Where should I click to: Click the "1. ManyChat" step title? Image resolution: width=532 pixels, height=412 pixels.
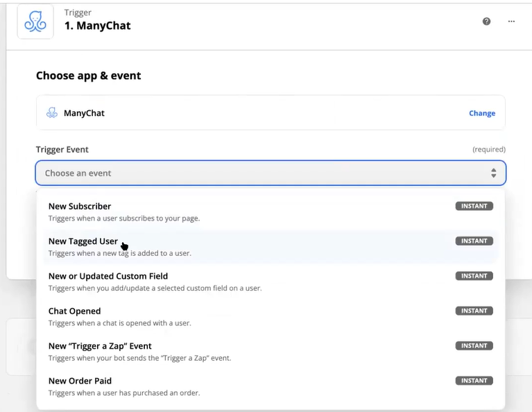[x=98, y=26]
